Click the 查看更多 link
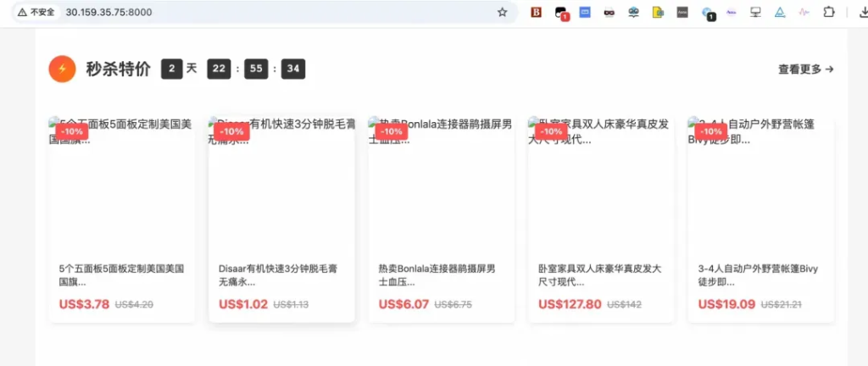Image resolution: width=868 pixels, height=366 pixels. click(805, 69)
